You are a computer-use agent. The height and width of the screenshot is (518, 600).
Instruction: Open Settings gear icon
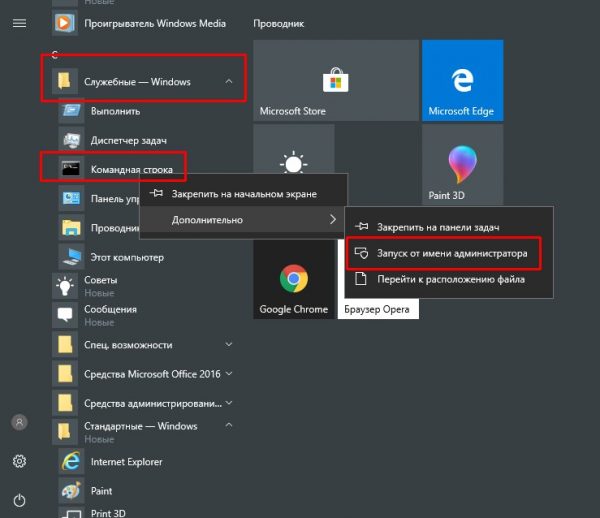click(x=20, y=461)
